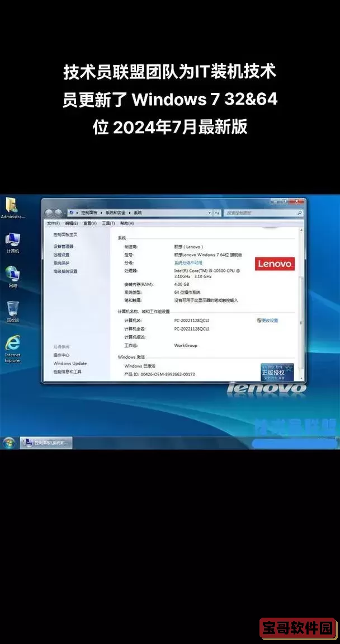Click the search magnifier icon
This screenshot has width=340, height=644.
[x=299, y=213]
